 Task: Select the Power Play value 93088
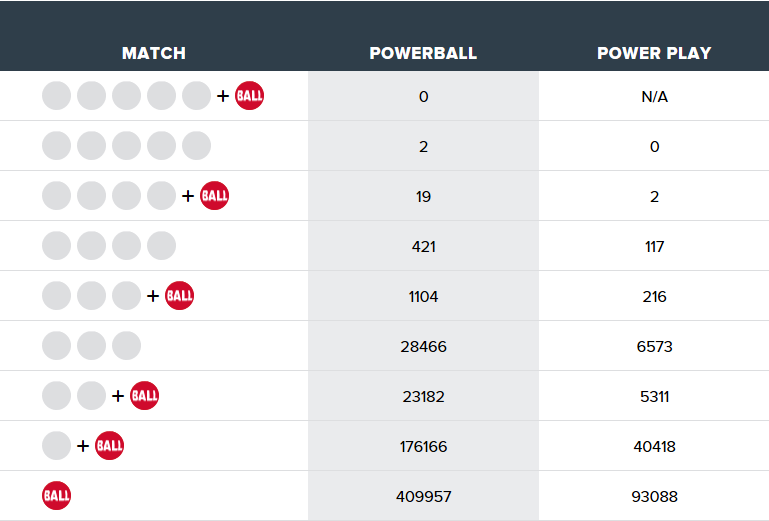654,496
